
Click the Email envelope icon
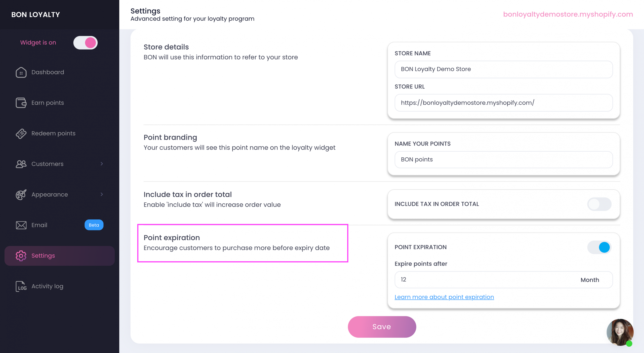(x=21, y=225)
